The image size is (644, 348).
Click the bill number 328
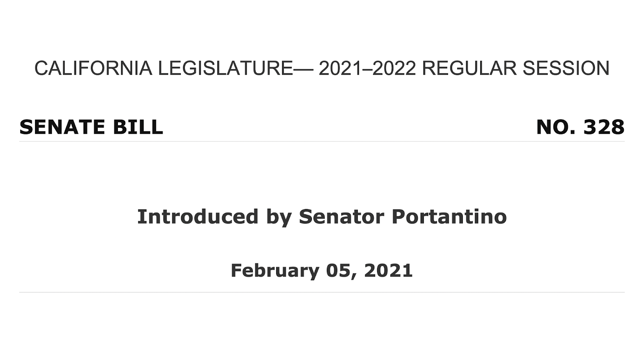604,127
